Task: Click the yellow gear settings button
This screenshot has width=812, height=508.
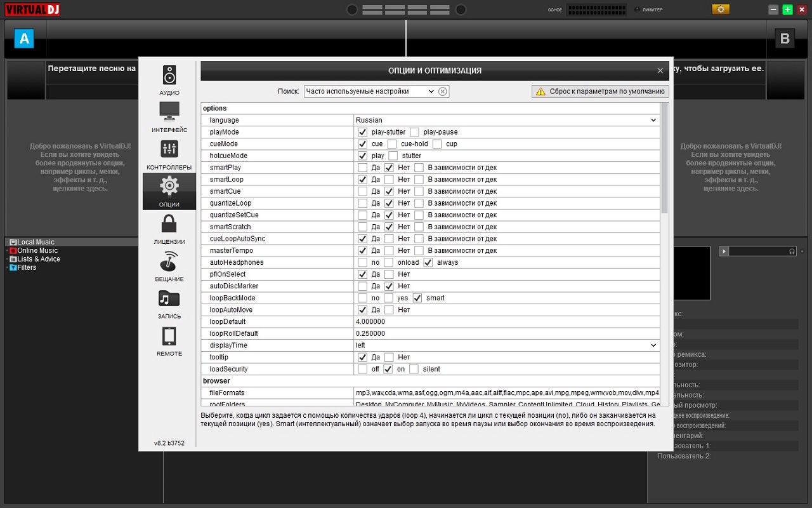Action: click(721, 9)
